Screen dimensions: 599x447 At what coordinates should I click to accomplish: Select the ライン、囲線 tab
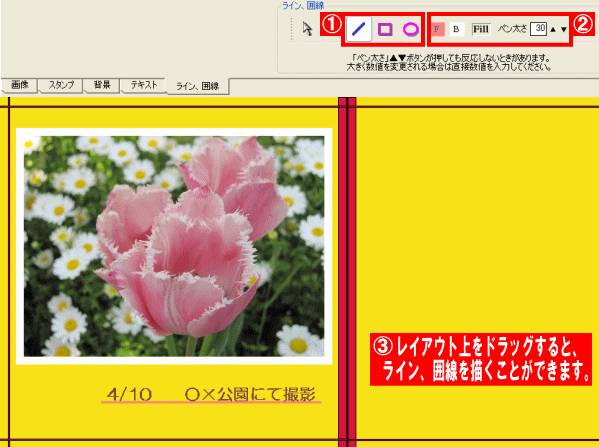point(198,86)
